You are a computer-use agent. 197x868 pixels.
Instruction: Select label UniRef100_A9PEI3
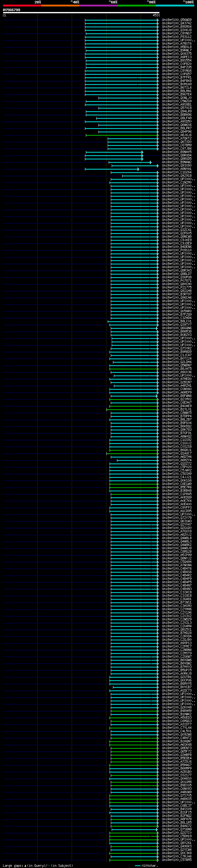click(176, 57)
